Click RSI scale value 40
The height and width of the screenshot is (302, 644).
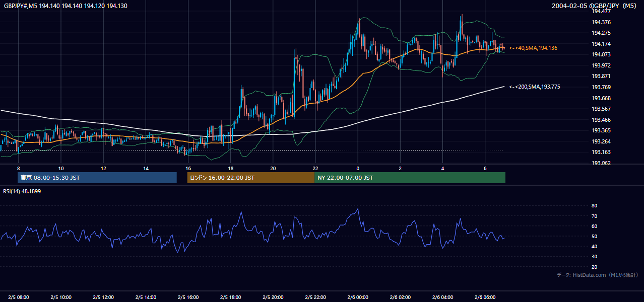click(x=594, y=246)
